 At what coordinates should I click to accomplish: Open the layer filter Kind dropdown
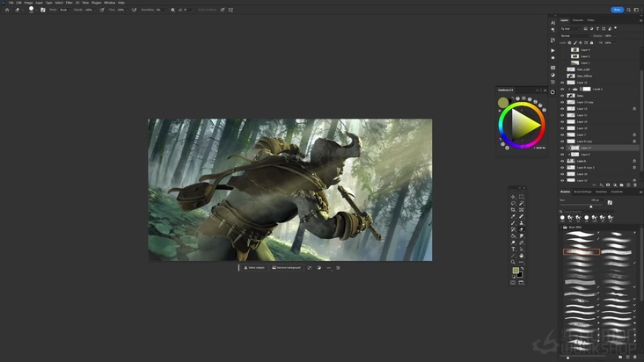click(x=570, y=29)
